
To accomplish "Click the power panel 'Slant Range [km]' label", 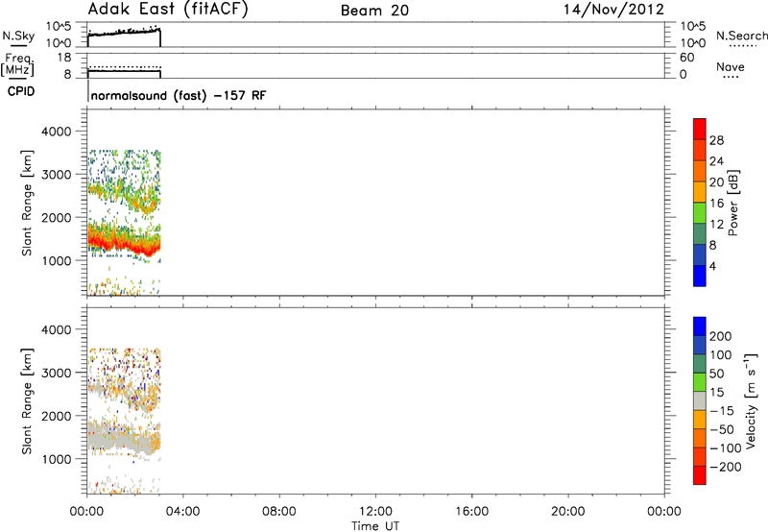I will tap(27, 203).
